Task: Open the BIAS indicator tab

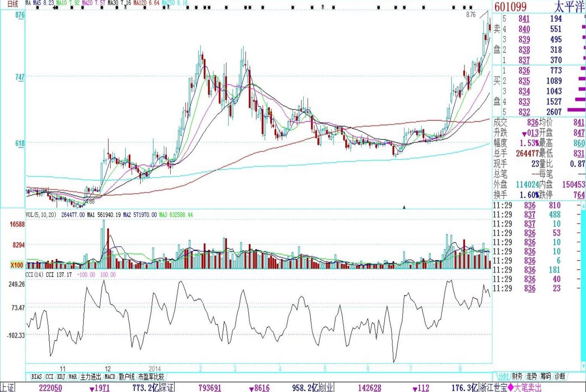Action: pyautogui.click(x=37, y=377)
